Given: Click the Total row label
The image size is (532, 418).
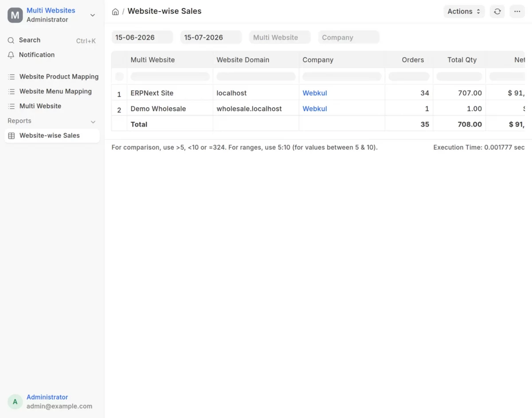Looking at the screenshot, I should click(139, 124).
